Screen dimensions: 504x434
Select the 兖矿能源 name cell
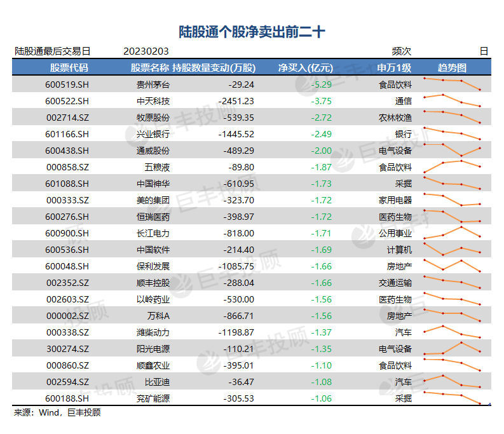(153, 398)
